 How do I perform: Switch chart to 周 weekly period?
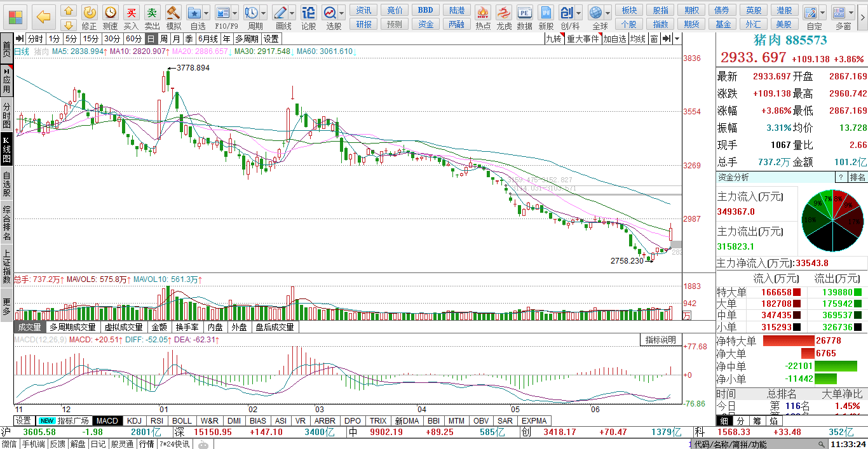click(x=164, y=39)
